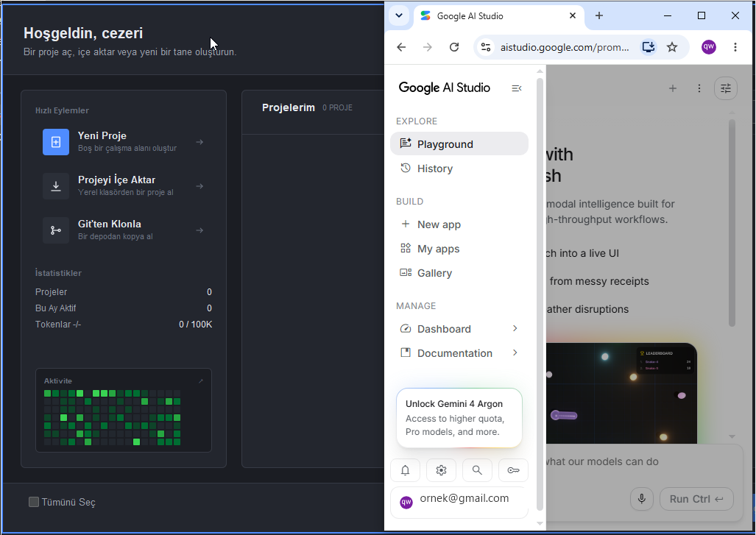Screen dimensions: 756x535
Task: Click the Projelerim heading
Action: click(289, 107)
